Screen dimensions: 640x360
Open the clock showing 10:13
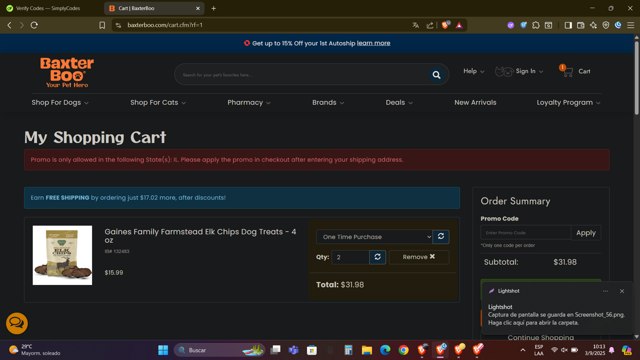coord(595,350)
